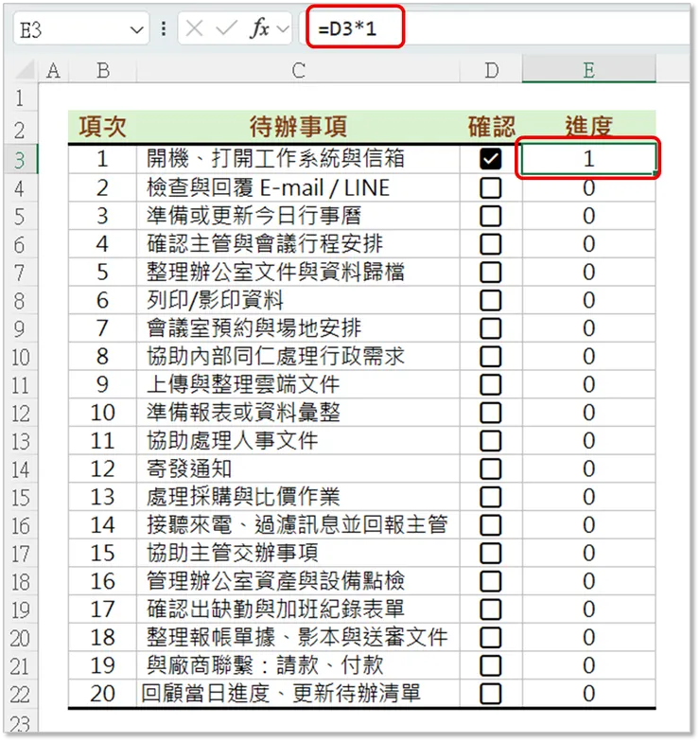This screenshot has height=742, width=700.
Task: Select the cell 寄發通知
Action: pos(298,469)
